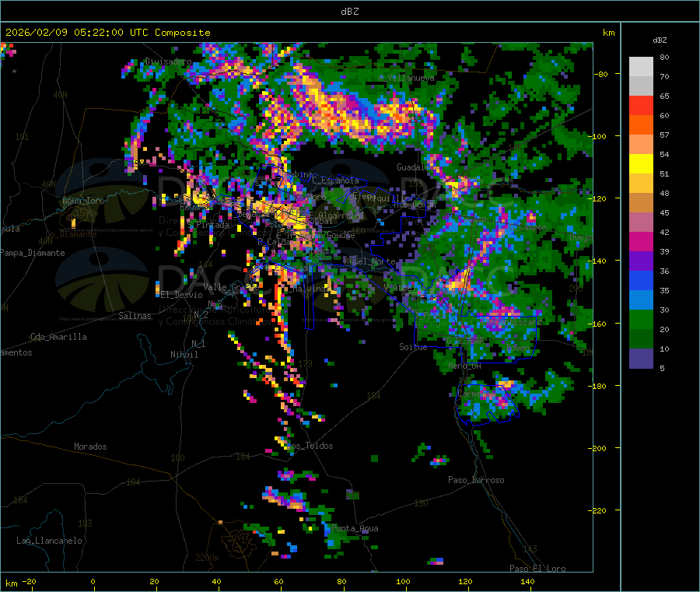700x592 pixels.
Task: Select the orange 57-60 dBZ legend swatch
Action: point(641,125)
